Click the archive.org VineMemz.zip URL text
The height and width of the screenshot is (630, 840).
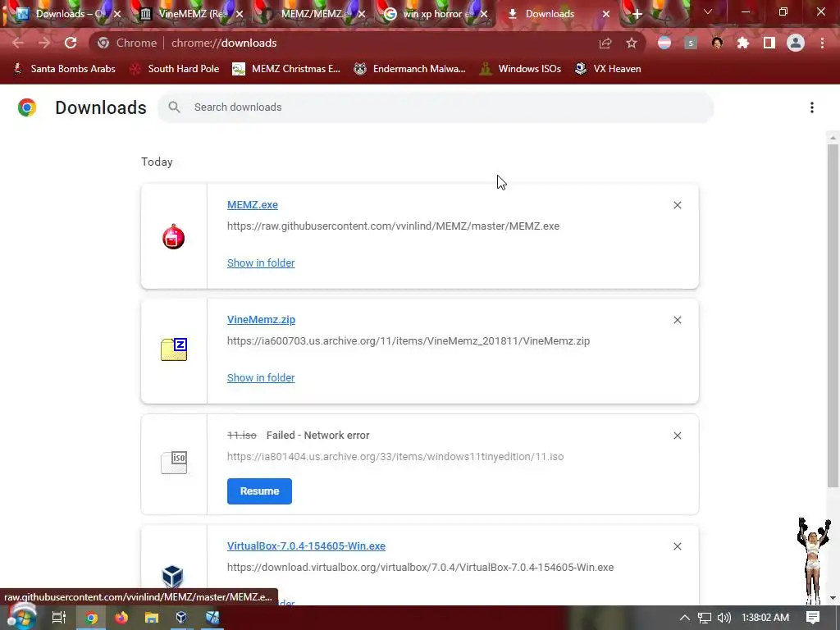click(409, 340)
